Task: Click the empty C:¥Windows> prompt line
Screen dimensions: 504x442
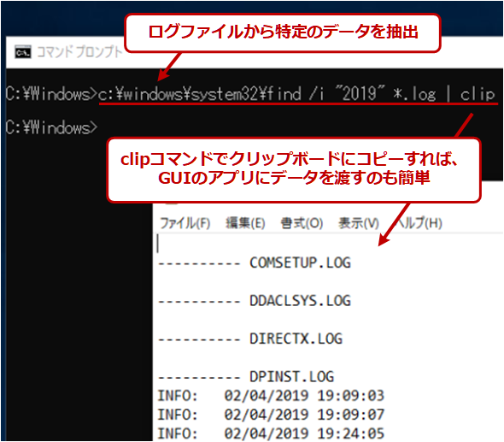Action: click(x=51, y=127)
